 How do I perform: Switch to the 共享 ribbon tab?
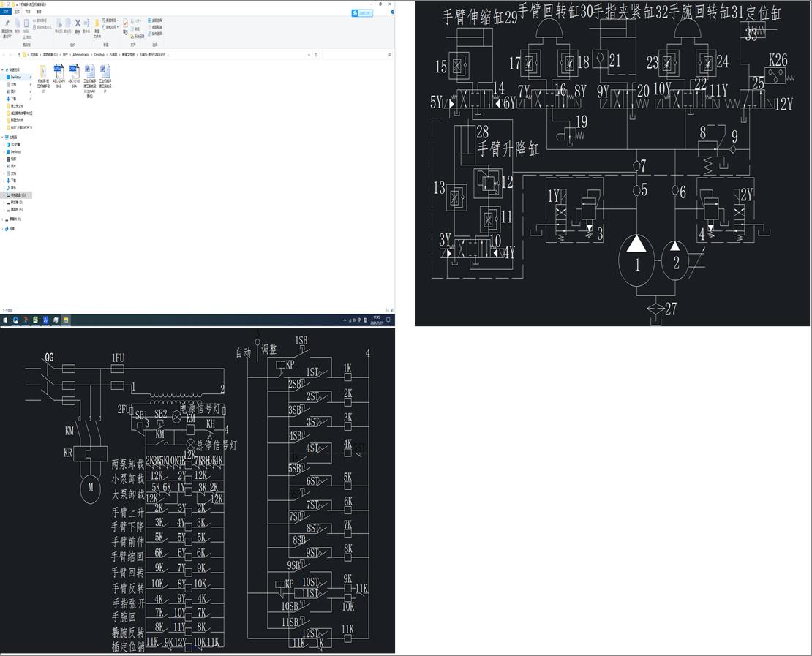[28, 12]
